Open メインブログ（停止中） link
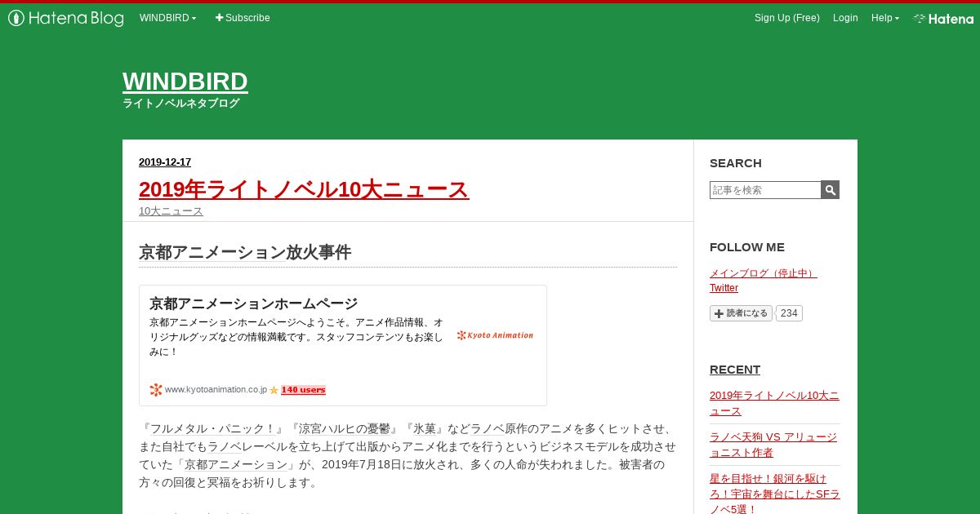The height and width of the screenshot is (514, 980). pyautogui.click(x=763, y=273)
